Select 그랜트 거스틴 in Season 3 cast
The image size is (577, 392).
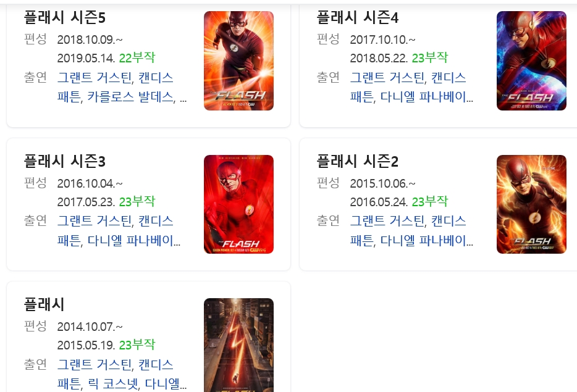[94, 221]
